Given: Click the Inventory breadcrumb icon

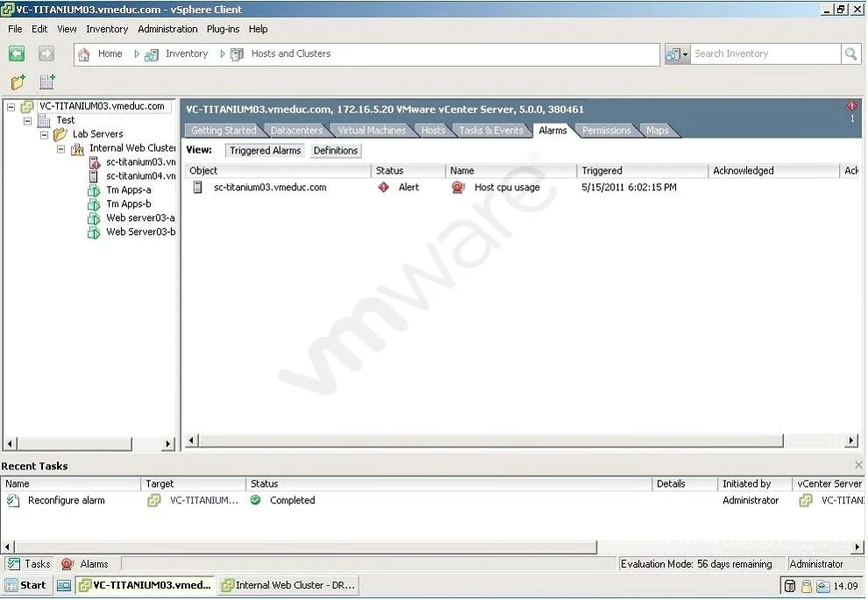Looking at the screenshot, I should point(151,54).
